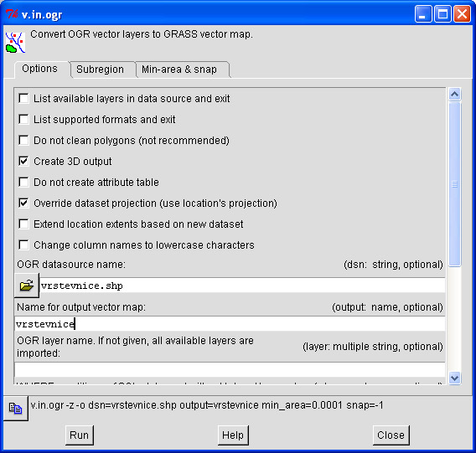The width and height of the screenshot is (476, 453).
Task: Copy command string icon at bottom left
Action: pyautogui.click(x=15, y=409)
